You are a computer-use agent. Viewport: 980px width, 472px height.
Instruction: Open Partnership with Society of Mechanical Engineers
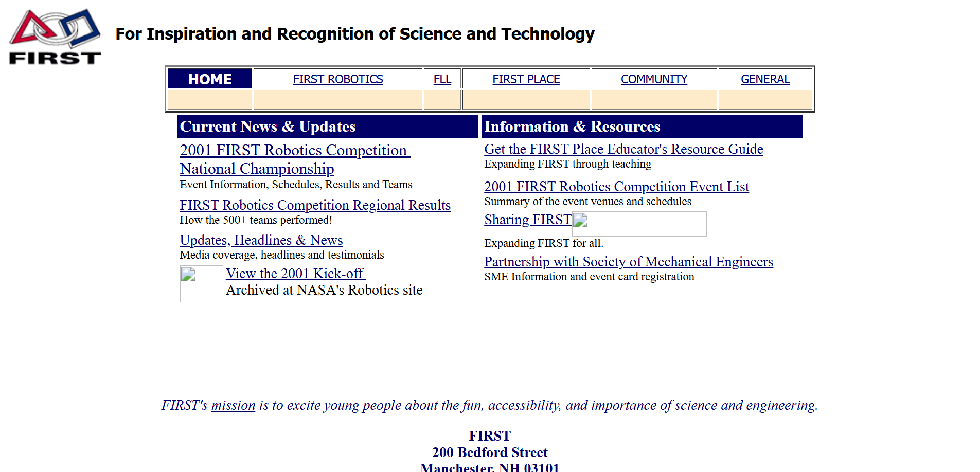coord(628,262)
